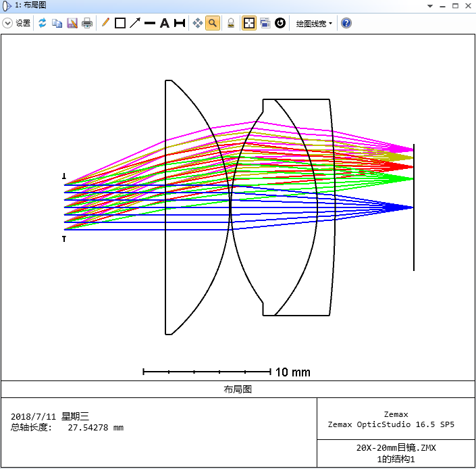This screenshot has height=469, width=476.
Task: Minimize the layout window
Action: [443, 6]
